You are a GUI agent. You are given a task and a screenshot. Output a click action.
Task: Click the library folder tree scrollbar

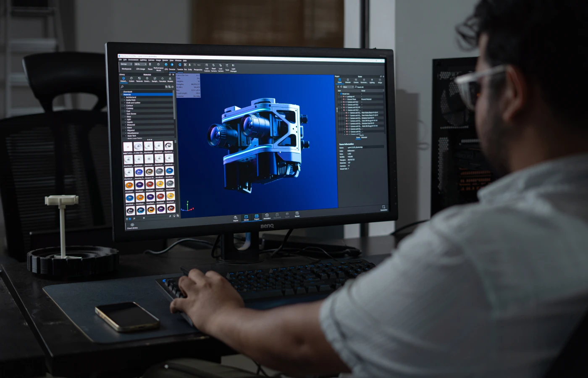(x=174, y=105)
